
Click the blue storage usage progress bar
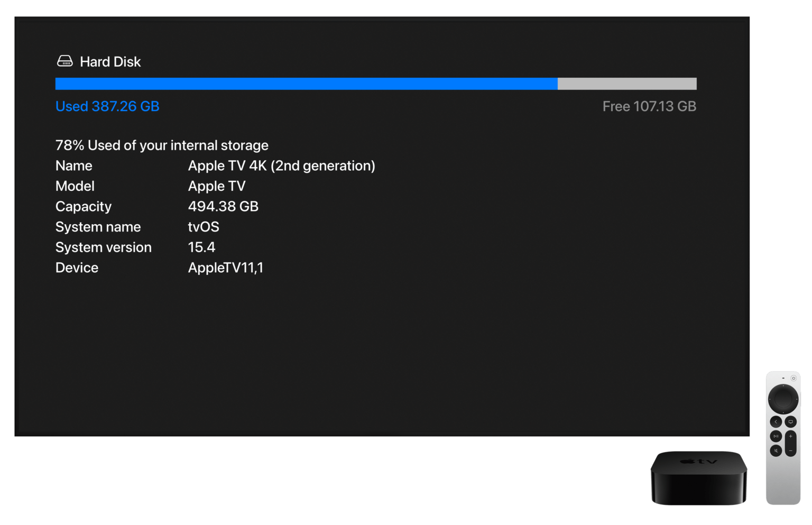(x=307, y=83)
